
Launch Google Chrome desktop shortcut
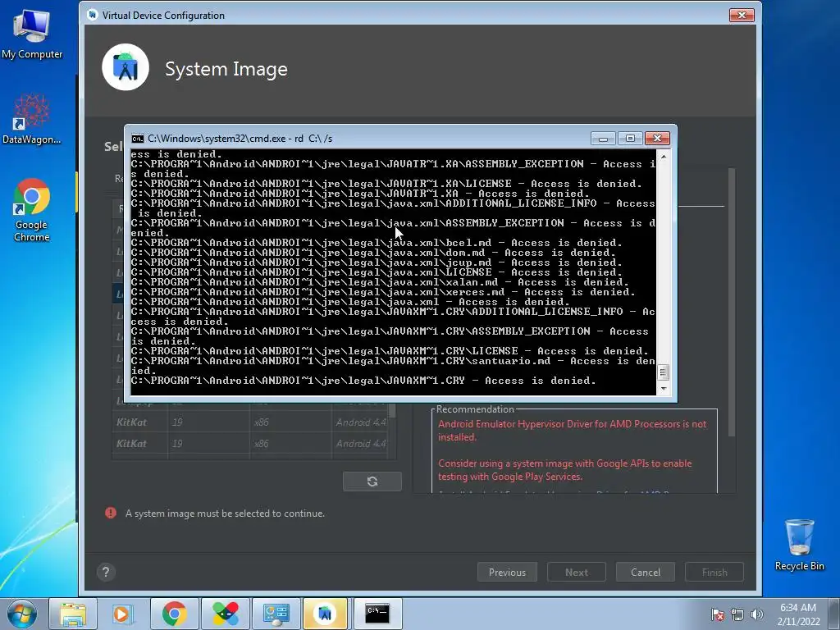32,210
